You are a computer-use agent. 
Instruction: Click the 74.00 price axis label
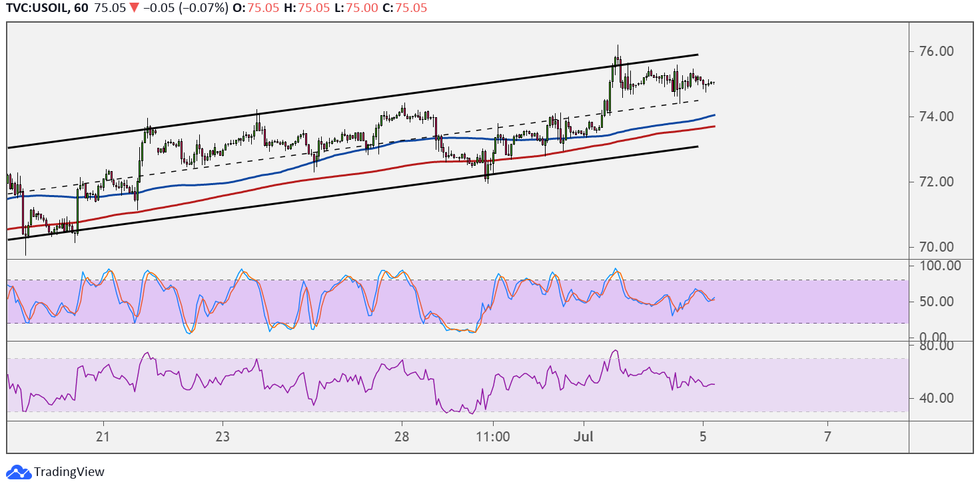click(x=937, y=117)
